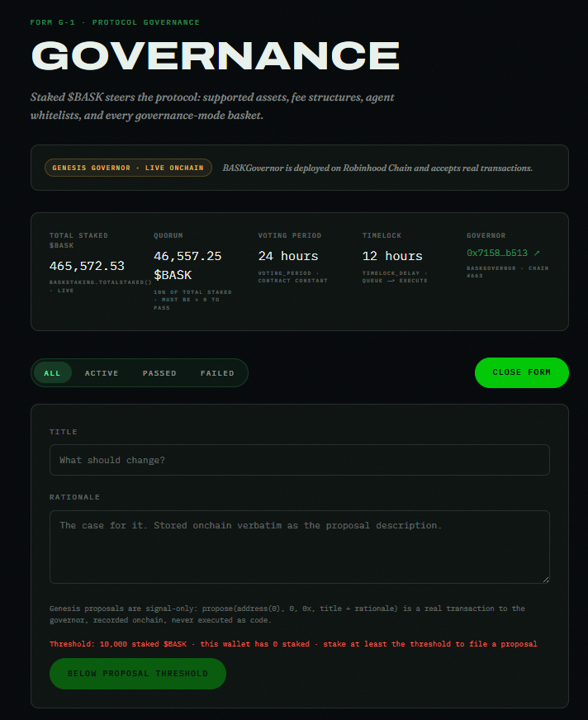This screenshot has height=720, width=588.
Task: Filter by FAILED proposals tab
Action: pos(217,373)
